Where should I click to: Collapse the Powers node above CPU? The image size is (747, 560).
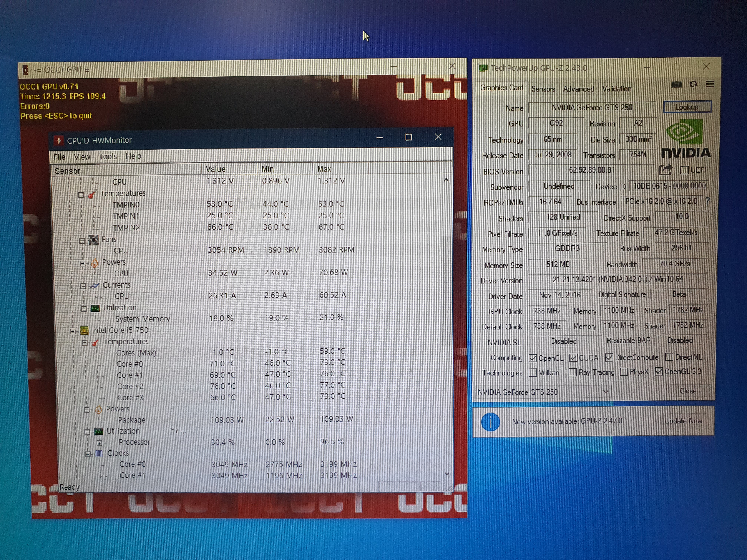[x=82, y=264]
